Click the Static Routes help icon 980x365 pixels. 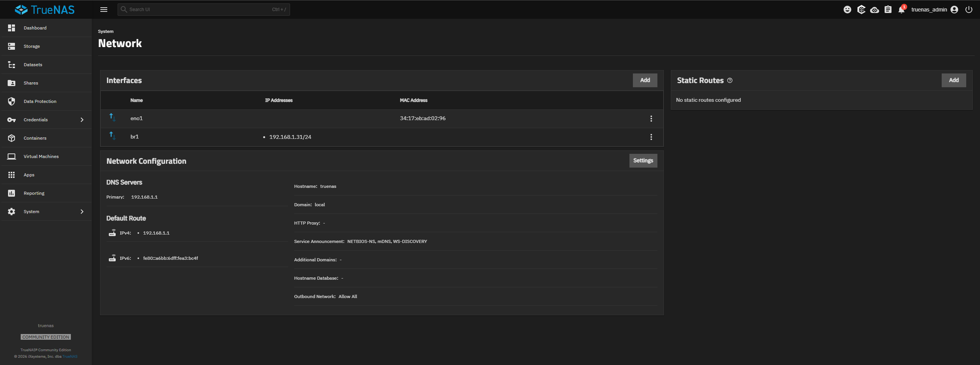tap(730, 80)
